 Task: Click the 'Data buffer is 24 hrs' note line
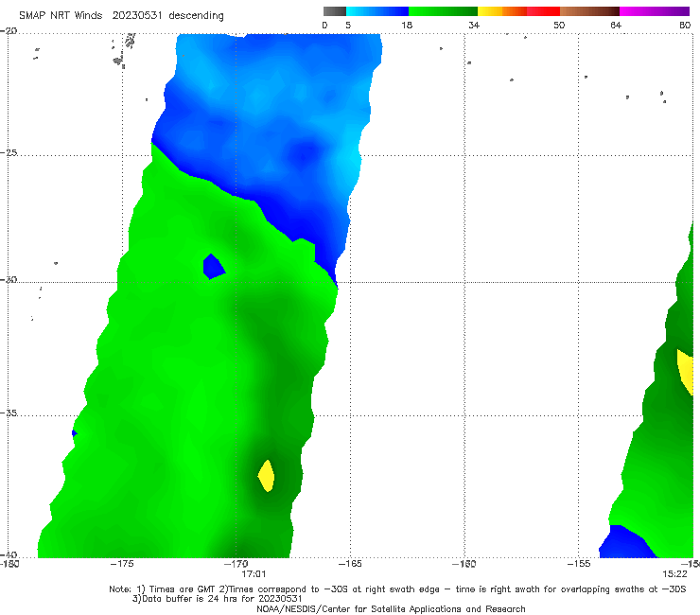point(218,599)
